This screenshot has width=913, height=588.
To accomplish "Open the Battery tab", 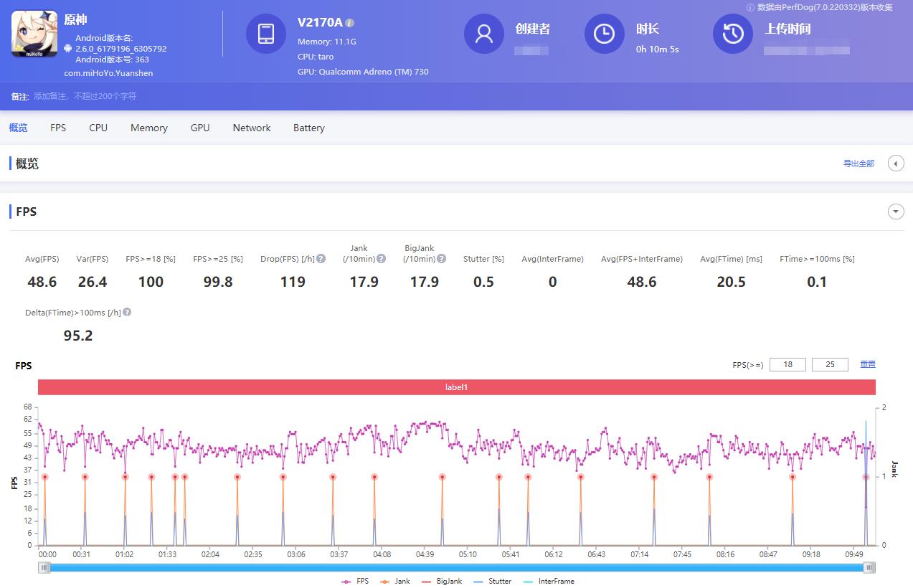I will click(308, 128).
